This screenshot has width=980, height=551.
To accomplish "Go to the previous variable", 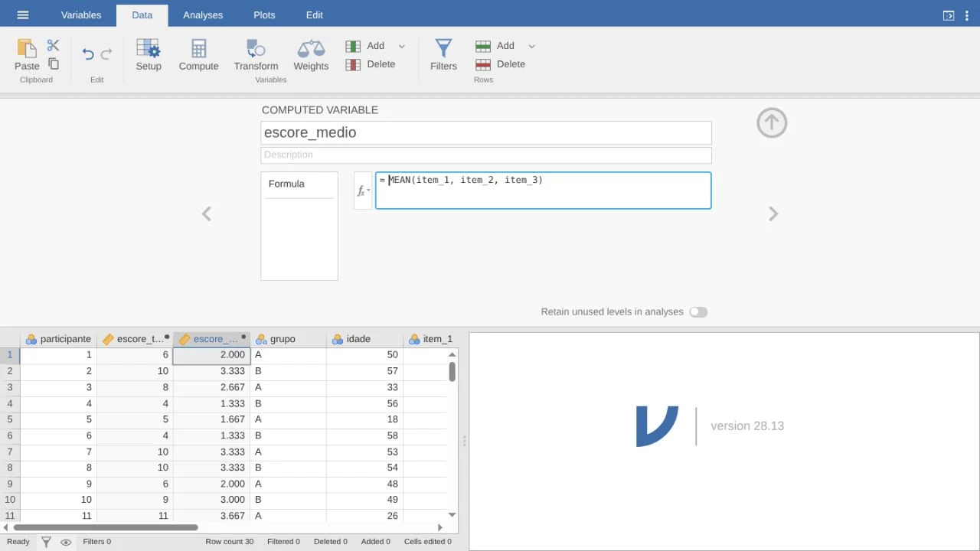I will pyautogui.click(x=207, y=214).
